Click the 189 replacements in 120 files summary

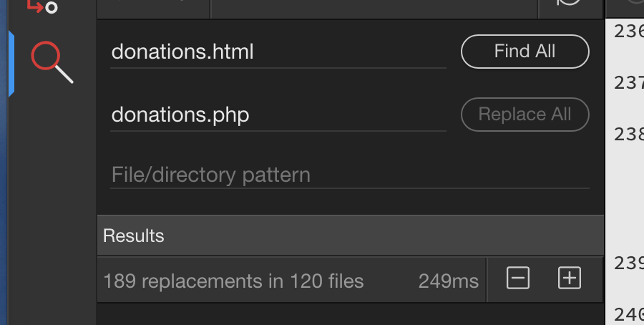[x=233, y=281]
